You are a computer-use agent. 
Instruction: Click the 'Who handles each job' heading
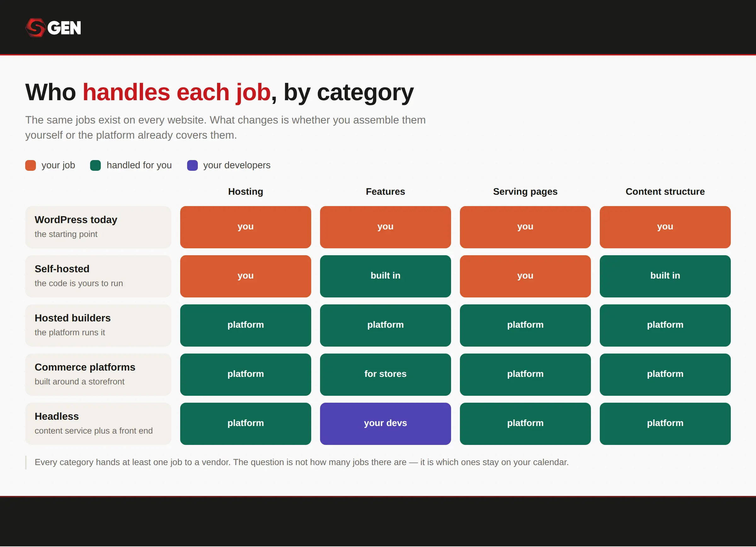pos(220,92)
